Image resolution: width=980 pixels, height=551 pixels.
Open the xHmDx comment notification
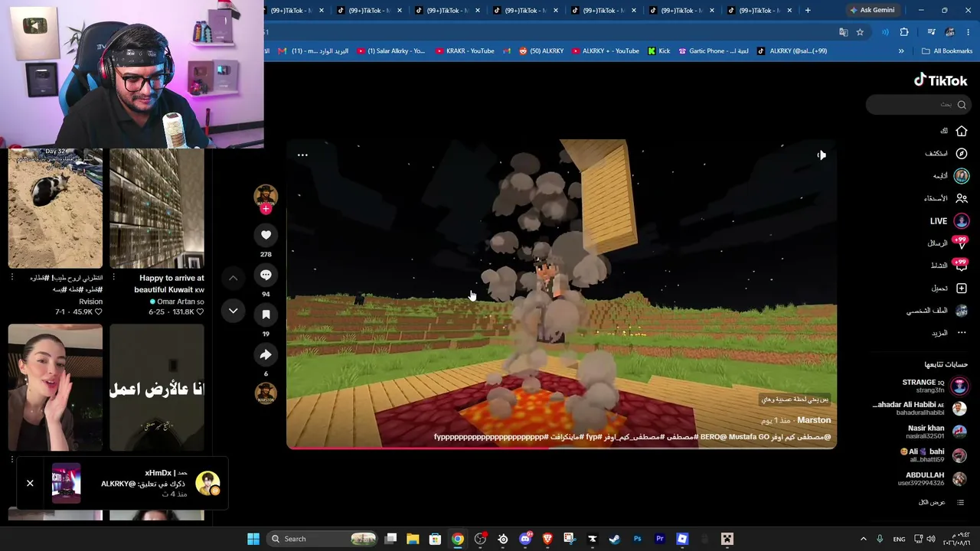[122, 484]
